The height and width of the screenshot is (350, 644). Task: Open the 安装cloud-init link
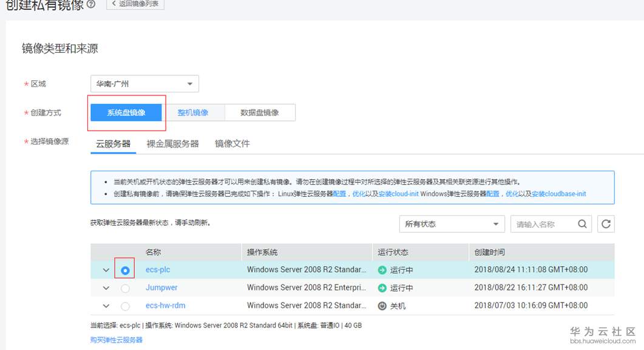(x=398, y=194)
